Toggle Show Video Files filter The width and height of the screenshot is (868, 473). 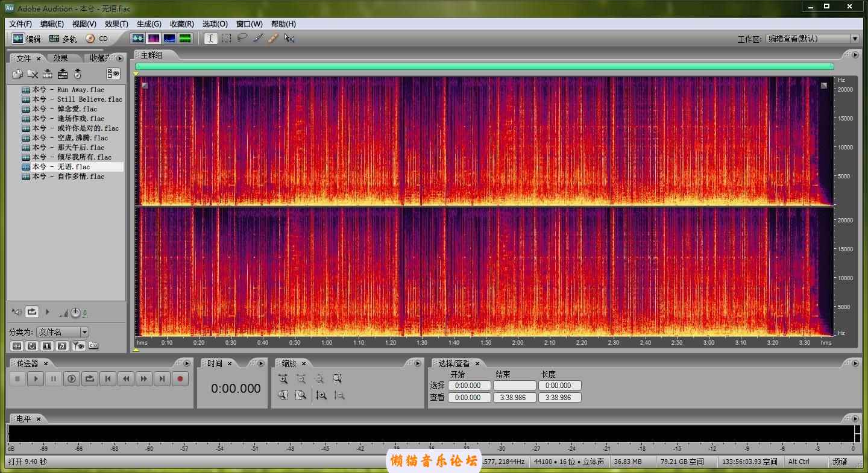point(47,346)
